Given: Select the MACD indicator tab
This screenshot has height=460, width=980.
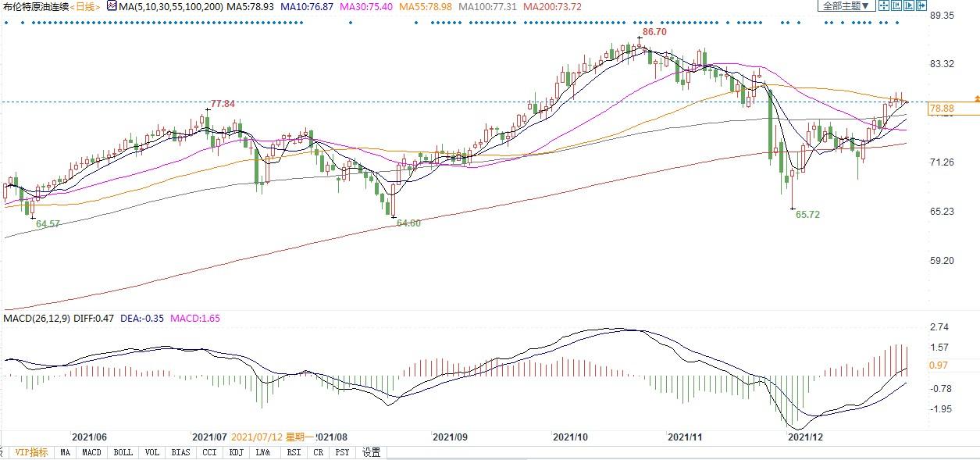Looking at the screenshot, I should [x=91, y=452].
